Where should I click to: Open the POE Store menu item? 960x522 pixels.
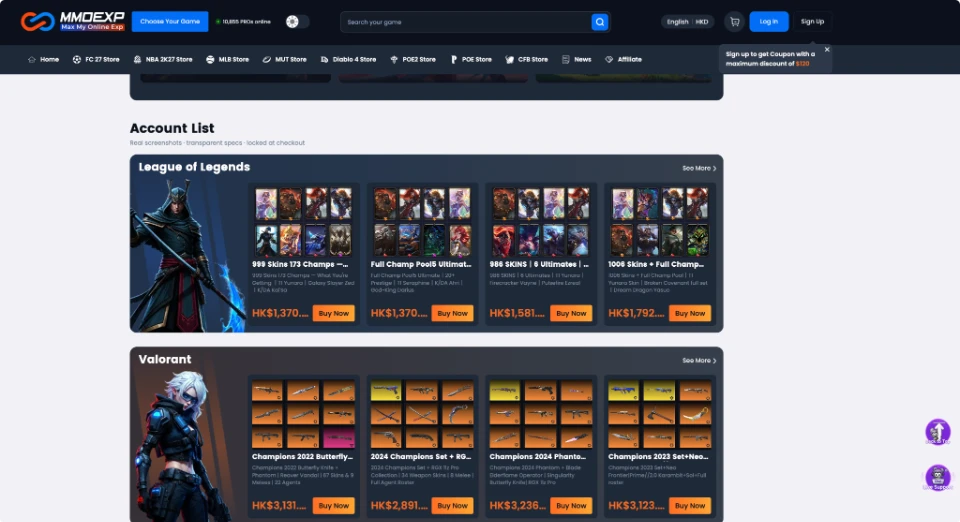pyautogui.click(x=471, y=59)
